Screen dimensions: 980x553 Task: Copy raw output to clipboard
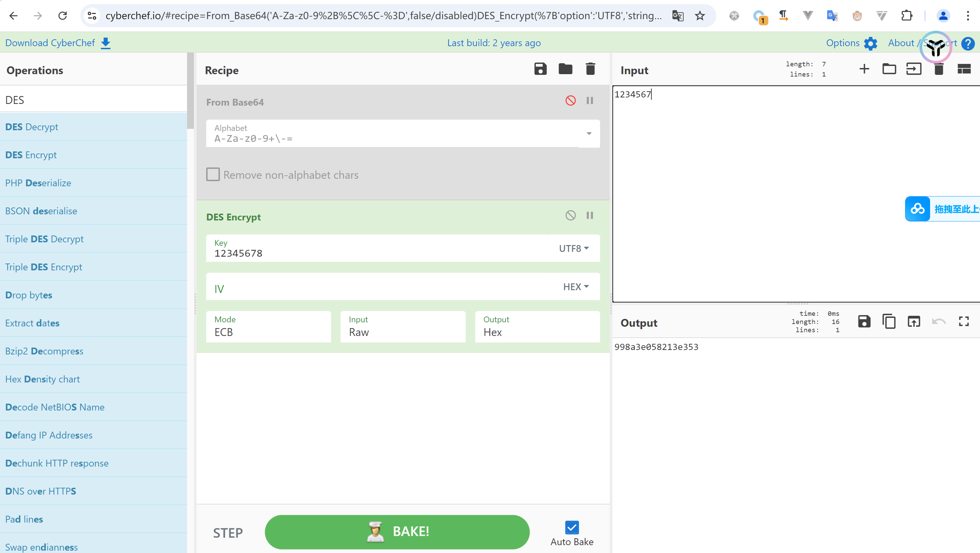889,322
